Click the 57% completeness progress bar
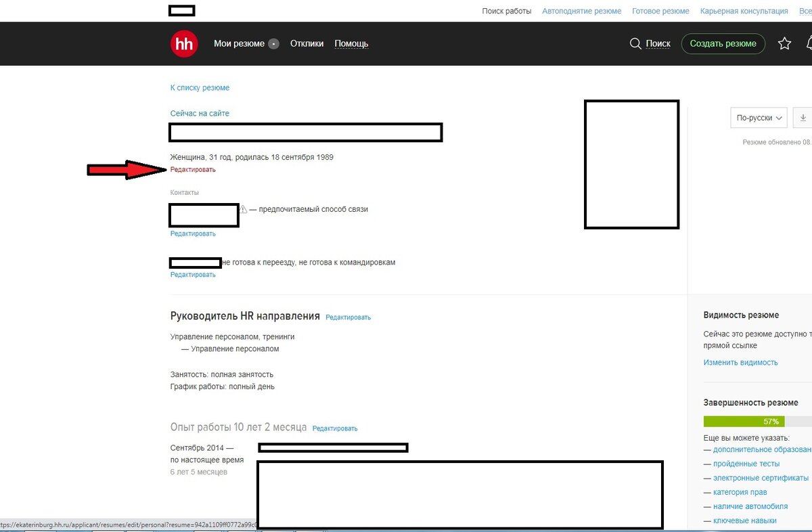 [x=758, y=421]
